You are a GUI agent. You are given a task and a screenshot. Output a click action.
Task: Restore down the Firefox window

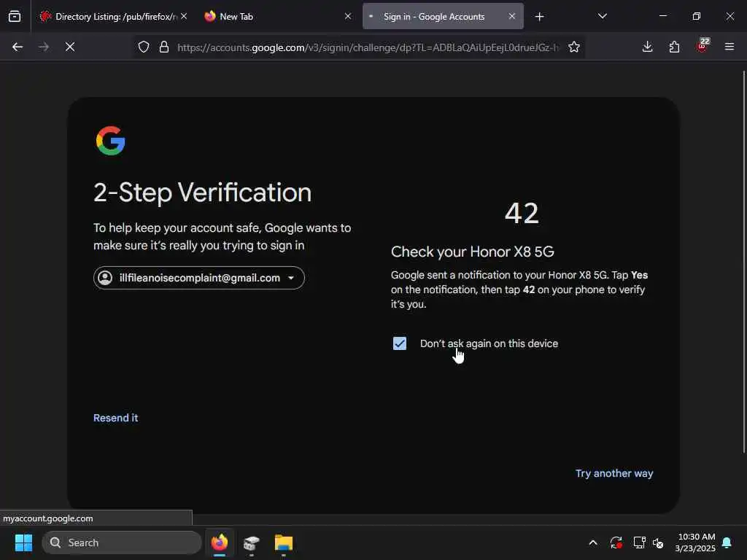click(697, 16)
